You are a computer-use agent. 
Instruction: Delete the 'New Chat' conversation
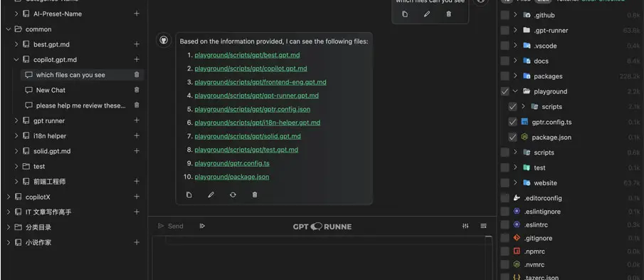[x=137, y=90]
